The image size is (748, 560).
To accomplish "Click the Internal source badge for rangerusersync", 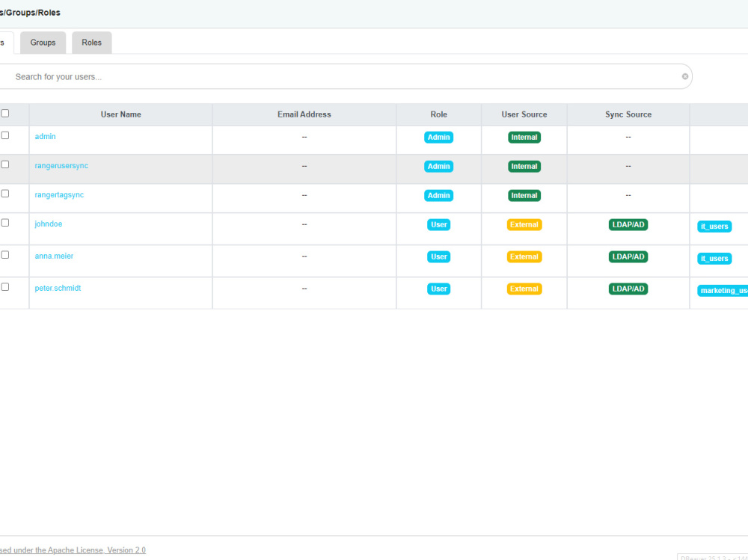I will click(524, 167).
